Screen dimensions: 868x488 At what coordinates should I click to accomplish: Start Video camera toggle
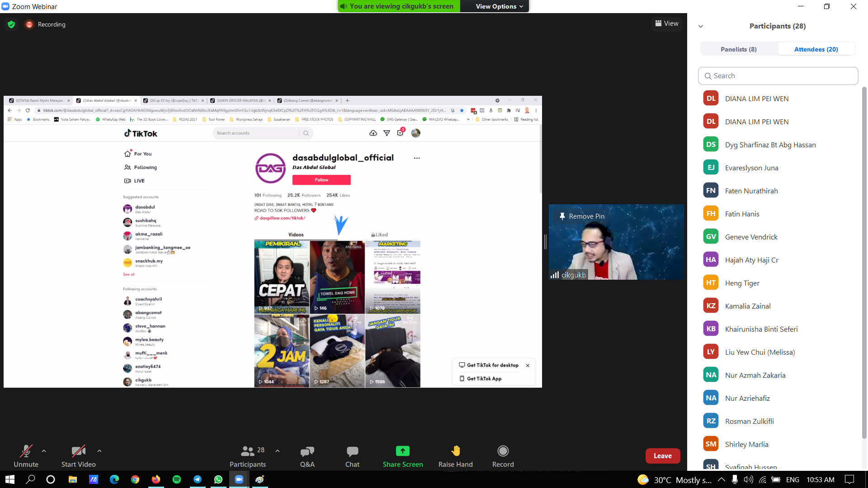pyautogui.click(x=78, y=455)
